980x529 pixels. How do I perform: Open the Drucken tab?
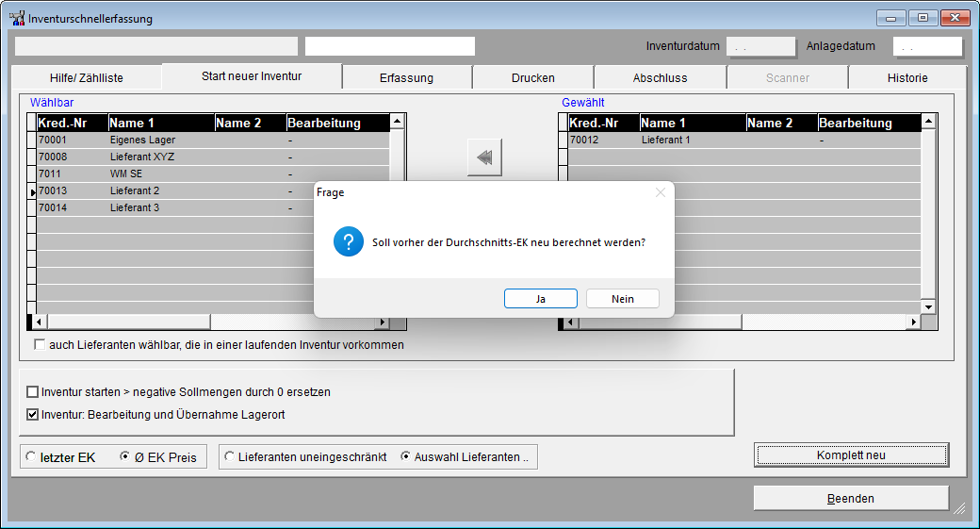[x=533, y=78]
